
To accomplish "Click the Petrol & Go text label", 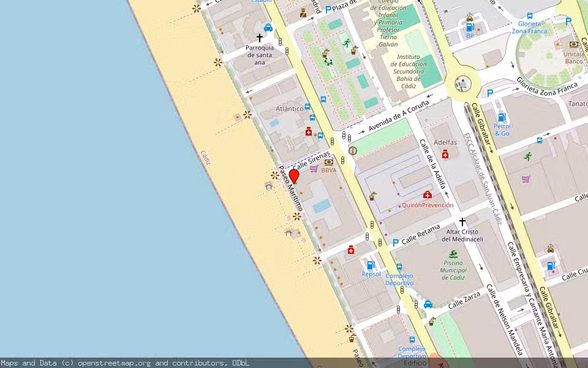I will pos(502,129).
